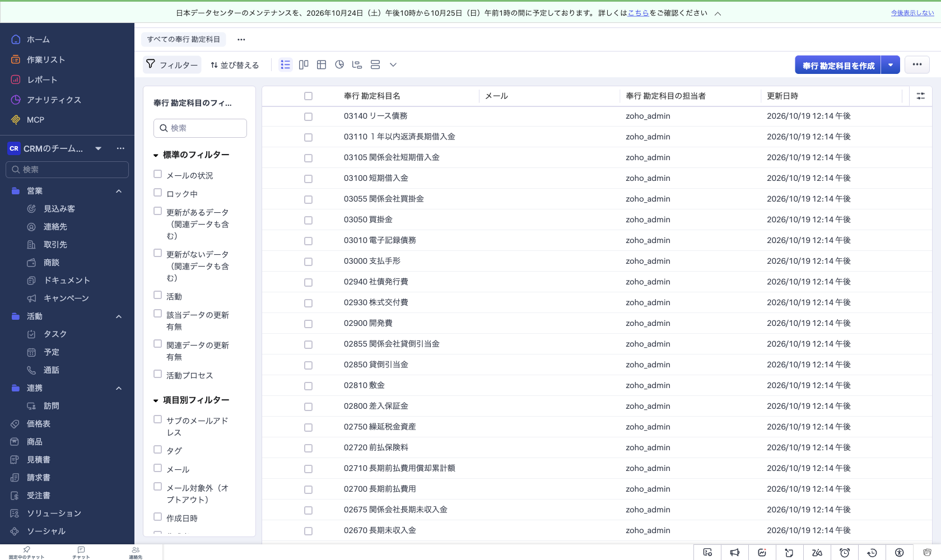The width and height of the screenshot is (941, 560).
Task: Open CRM team options ellipsis
Action: 120,148
